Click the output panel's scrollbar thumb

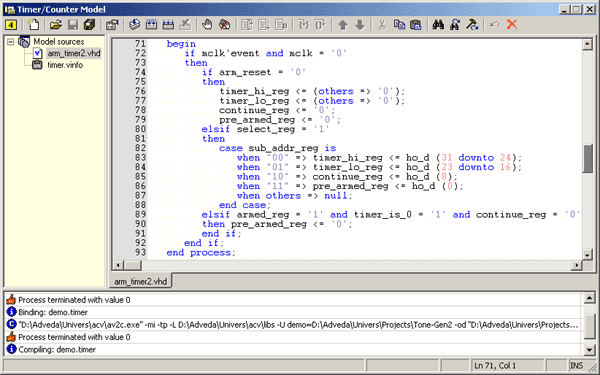[589, 326]
